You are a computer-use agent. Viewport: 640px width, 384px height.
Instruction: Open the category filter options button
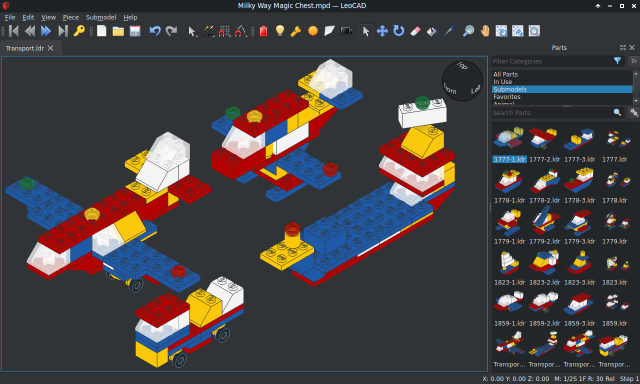tap(633, 61)
